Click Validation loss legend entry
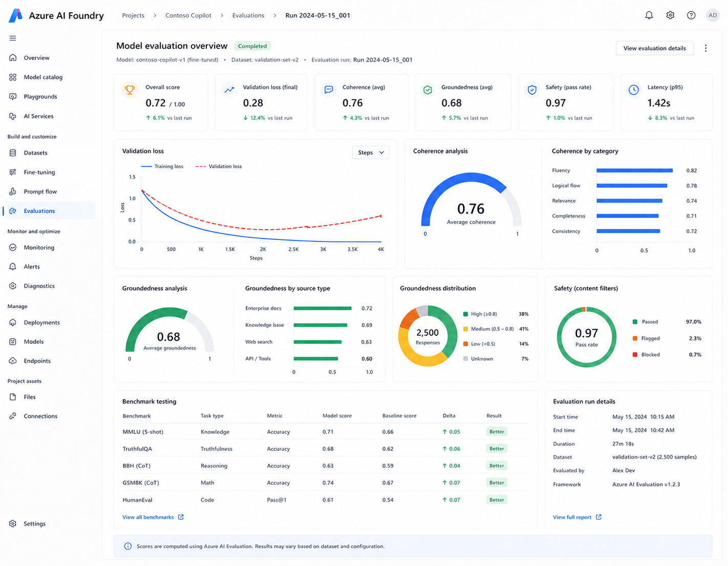Screen dimensions: 728x566 point(219,166)
